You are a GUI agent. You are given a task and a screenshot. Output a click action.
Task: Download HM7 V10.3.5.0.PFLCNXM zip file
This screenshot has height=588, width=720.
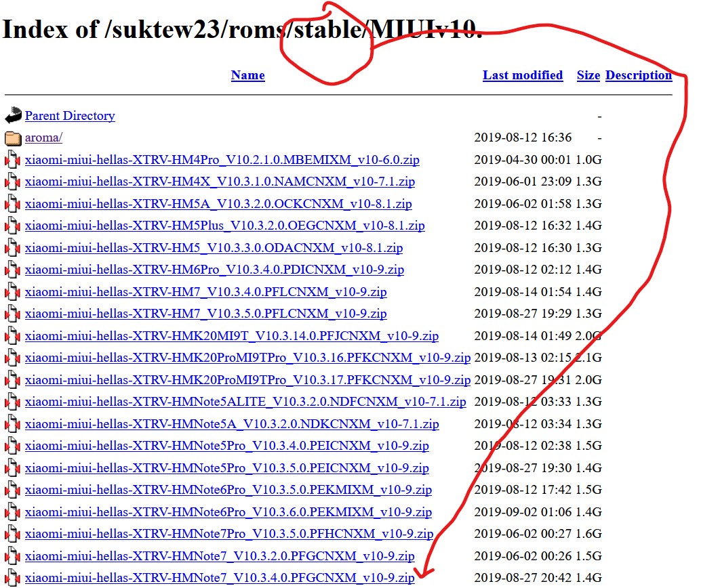point(205,314)
